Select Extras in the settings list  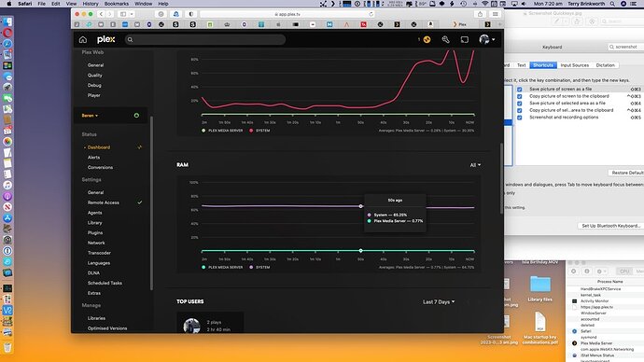click(x=93, y=293)
